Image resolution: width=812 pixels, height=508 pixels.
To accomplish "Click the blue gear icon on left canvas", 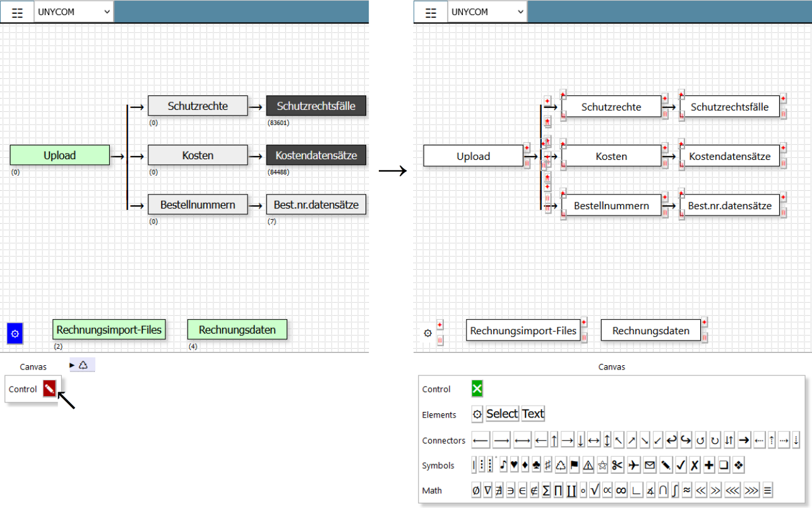I will pyautogui.click(x=15, y=333).
